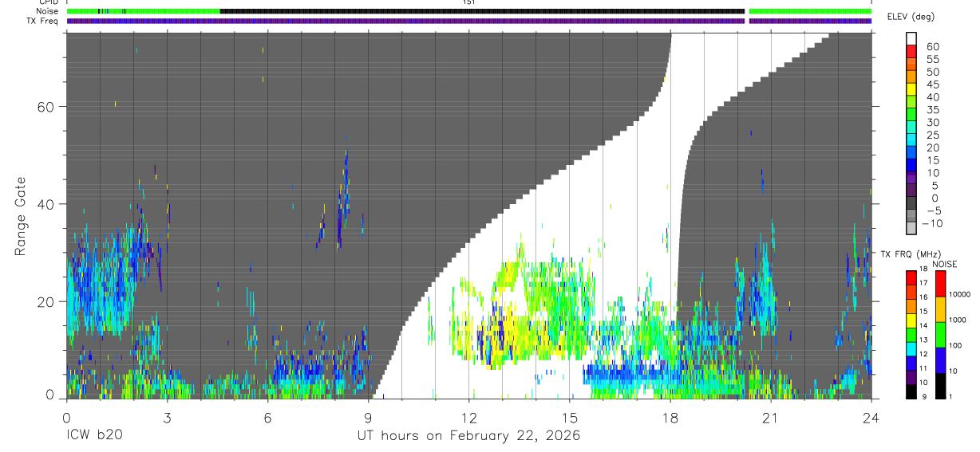Click the TX FRQ legend label '16'
Image resolution: width=980 pixels, height=452 pixels.
[x=924, y=297]
